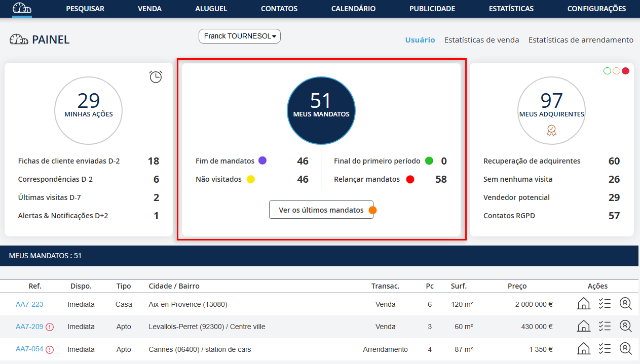
Task: Open the ESTATÍSTICAS menu
Action: [x=511, y=9]
